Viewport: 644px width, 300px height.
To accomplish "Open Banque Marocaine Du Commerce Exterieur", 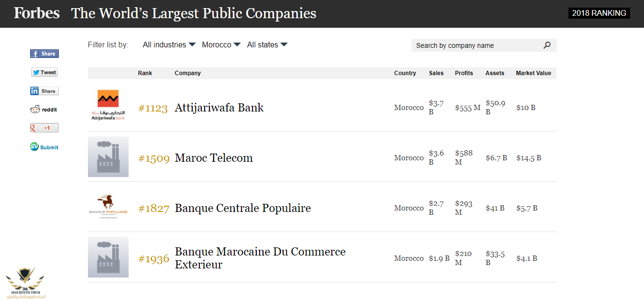I will pyautogui.click(x=260, y=258).
